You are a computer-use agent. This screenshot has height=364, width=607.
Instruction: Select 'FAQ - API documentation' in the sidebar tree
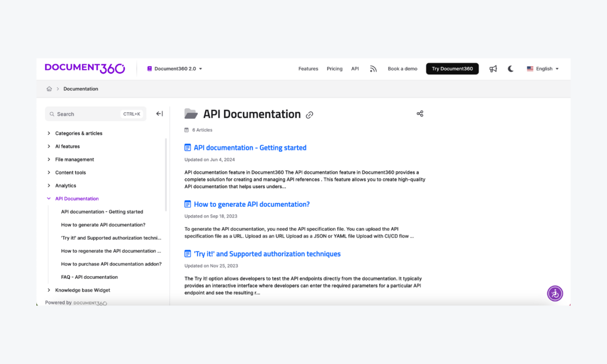pyautogui.click(x=90, y=277)
